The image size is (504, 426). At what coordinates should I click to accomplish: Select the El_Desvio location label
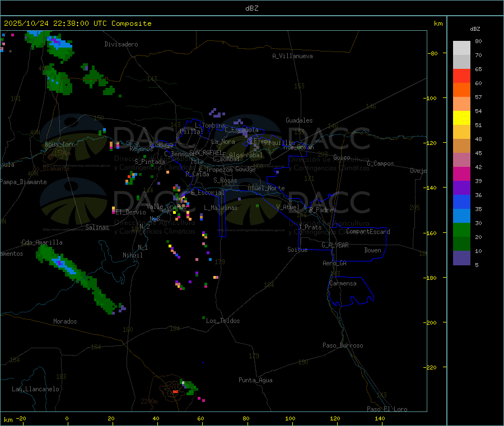pos(130,212)
